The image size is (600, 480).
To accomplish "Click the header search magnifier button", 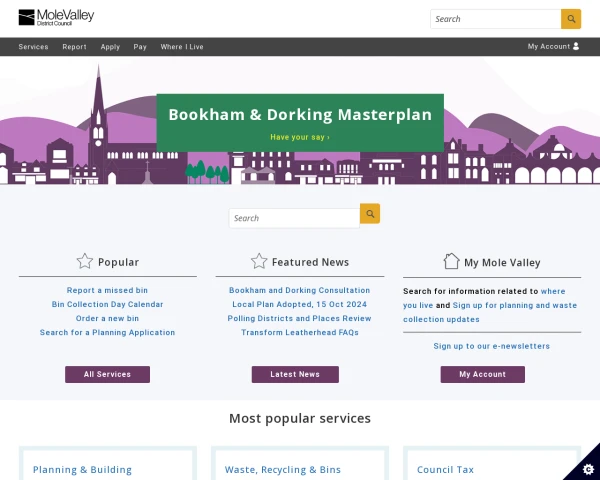I will [x=571, y=19].
